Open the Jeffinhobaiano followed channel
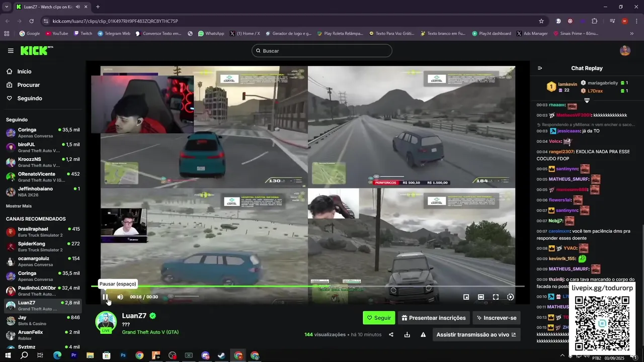The width and height of the screenshot is (644, 362). coord(43,192)
